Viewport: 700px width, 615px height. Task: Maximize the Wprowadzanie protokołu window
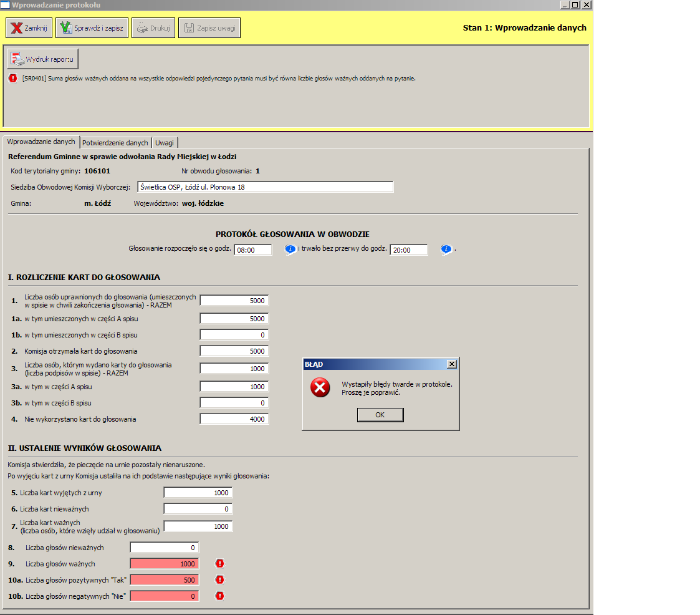[x=575, y=5]
